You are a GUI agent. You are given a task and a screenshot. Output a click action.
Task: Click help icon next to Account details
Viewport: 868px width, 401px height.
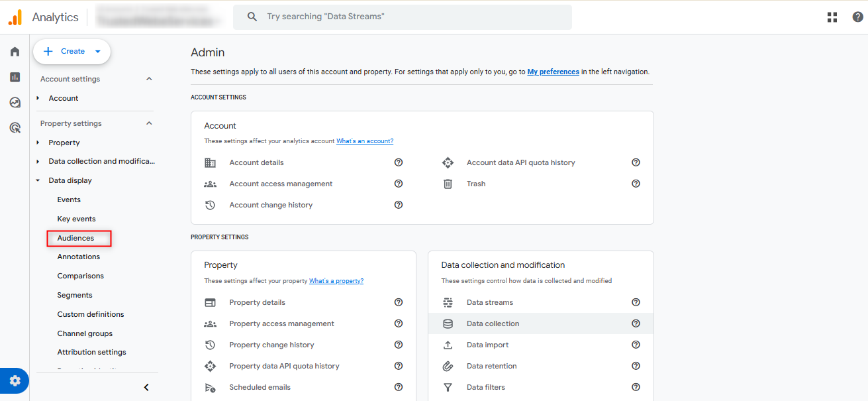[399, 162]
